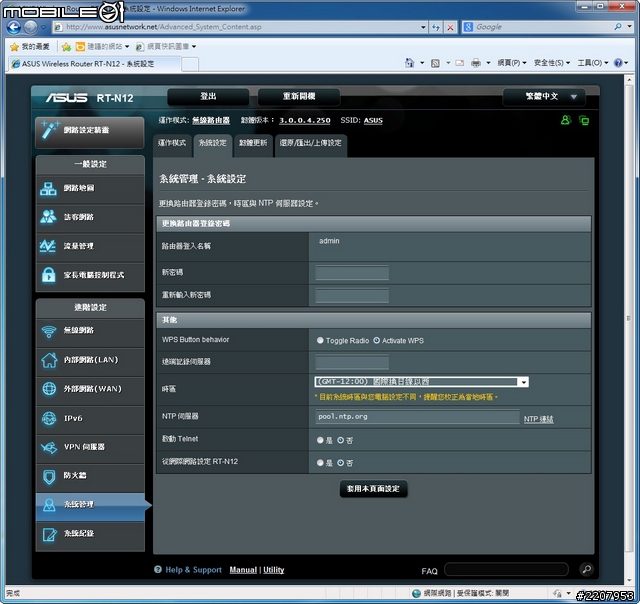
Task: Open the time zone dropdown
Action: click(x=422, y=382)
